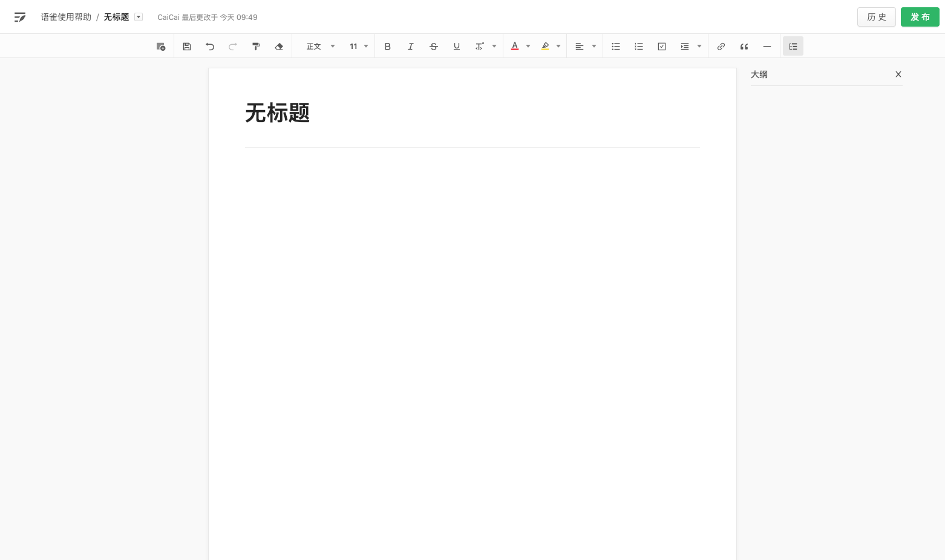945x560 pixels.
Task: Click the 历史 history button
Action: pos(876,17)
